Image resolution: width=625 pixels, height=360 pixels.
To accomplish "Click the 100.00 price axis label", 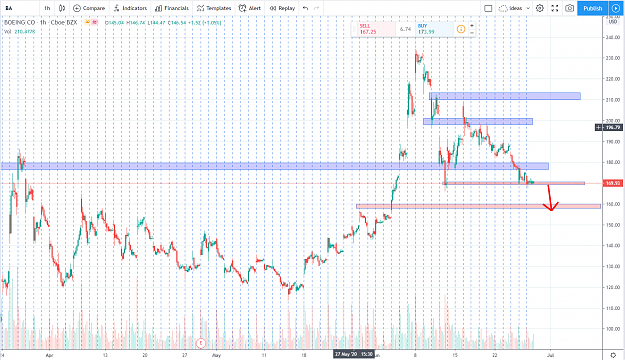I will coord(613,329).
